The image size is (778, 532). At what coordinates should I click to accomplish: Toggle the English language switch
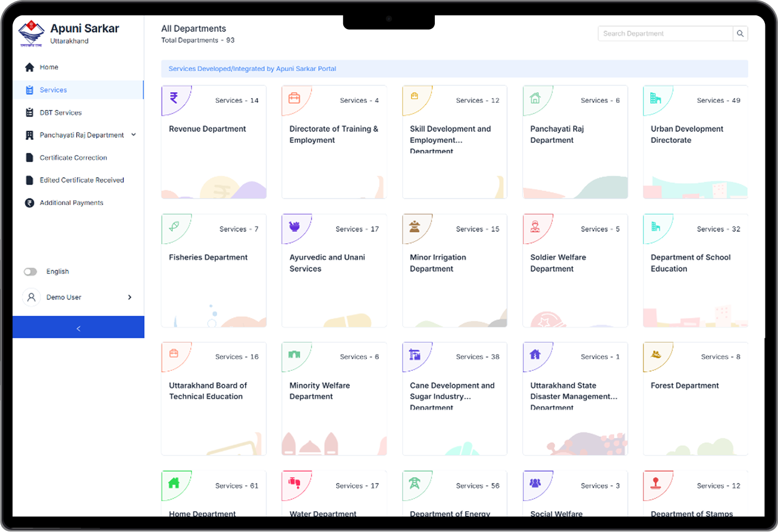pyautogui.click(x=30, y=272)
